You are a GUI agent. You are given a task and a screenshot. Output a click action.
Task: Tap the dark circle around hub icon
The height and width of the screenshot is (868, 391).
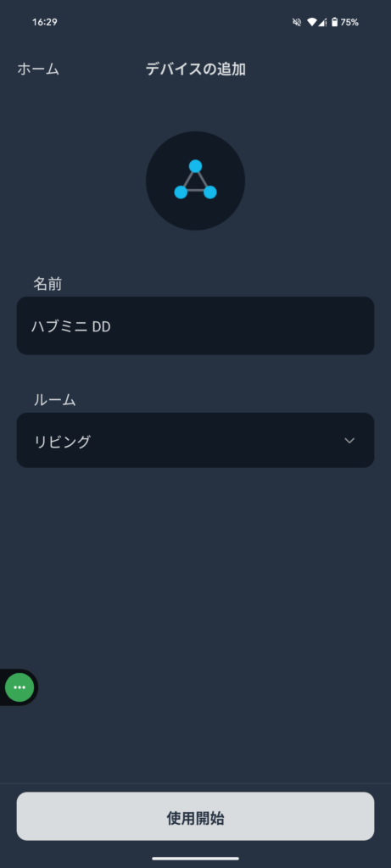195,181
